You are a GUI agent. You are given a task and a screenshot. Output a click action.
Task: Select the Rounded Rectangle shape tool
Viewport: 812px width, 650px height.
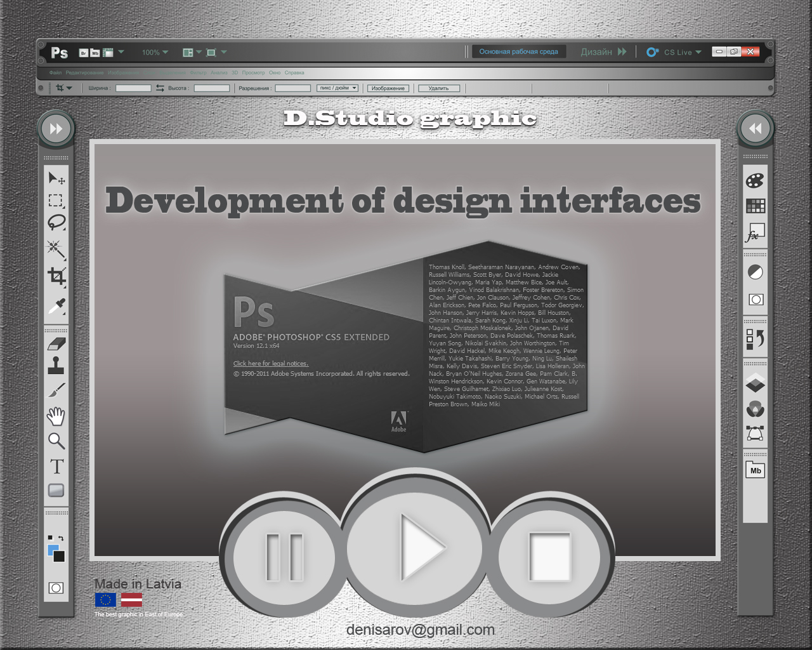point(56,490)
